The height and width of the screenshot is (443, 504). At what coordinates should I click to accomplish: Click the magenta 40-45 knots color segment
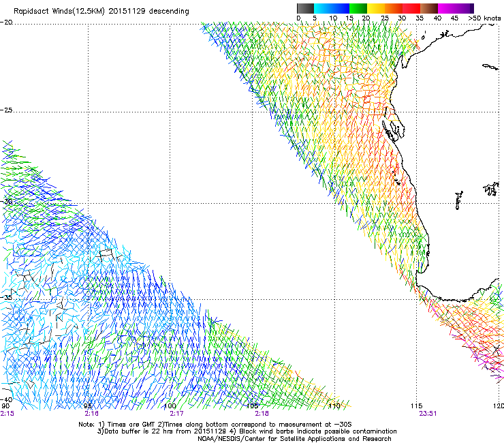pyautogui.click(x=447, y=8)
